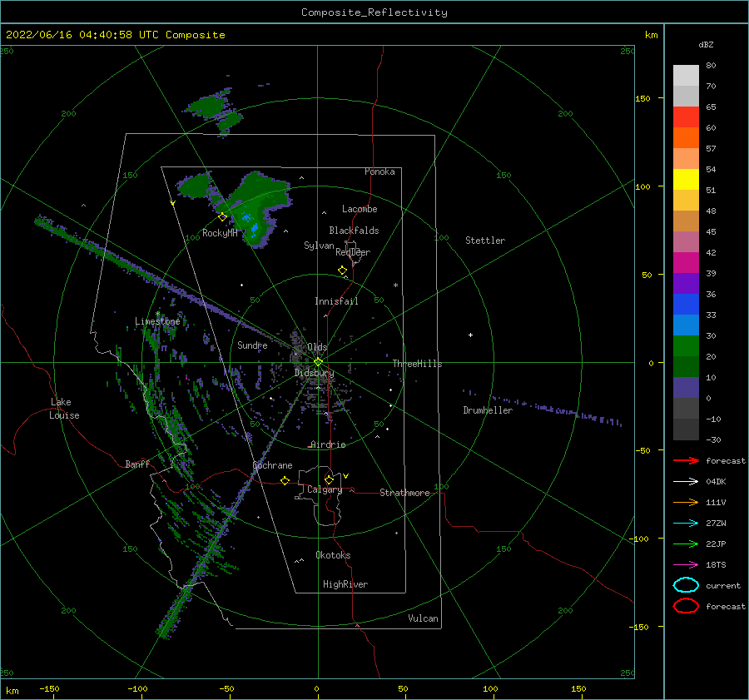The image size is (749, 700).
Task: Select the slate-violet swatch between 10 and 0
Action: point(686,388)
